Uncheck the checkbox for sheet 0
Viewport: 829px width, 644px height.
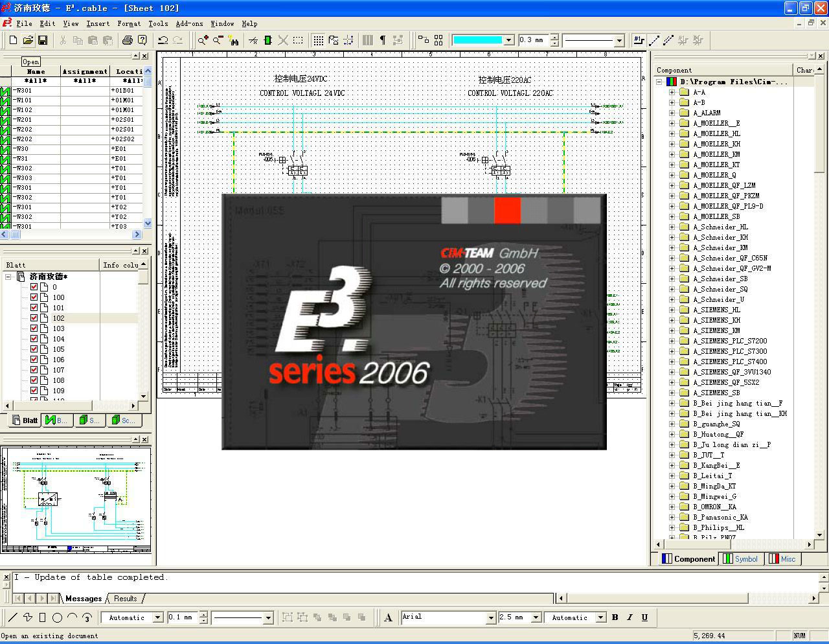point(34,287)
